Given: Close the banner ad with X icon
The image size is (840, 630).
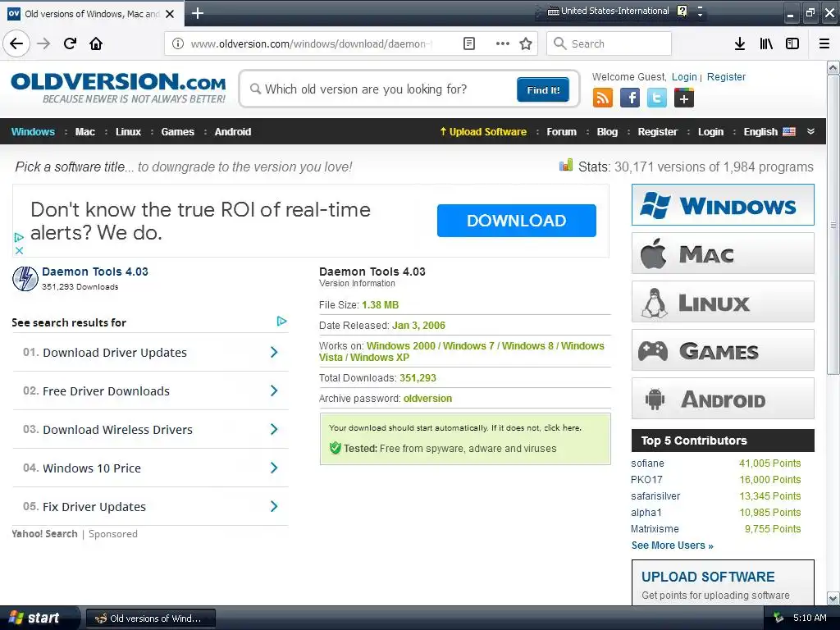Looking at the screenshot, I should point(19,250).
